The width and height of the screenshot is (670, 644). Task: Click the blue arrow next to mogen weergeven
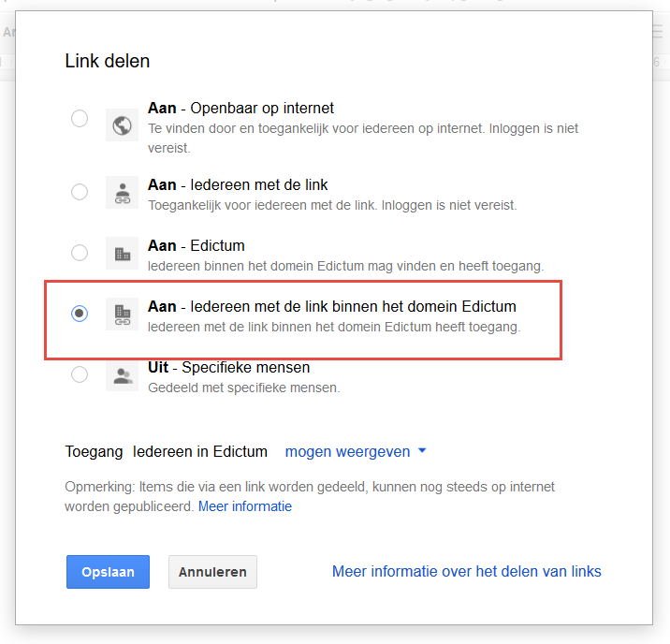click(x=422, y=450)
